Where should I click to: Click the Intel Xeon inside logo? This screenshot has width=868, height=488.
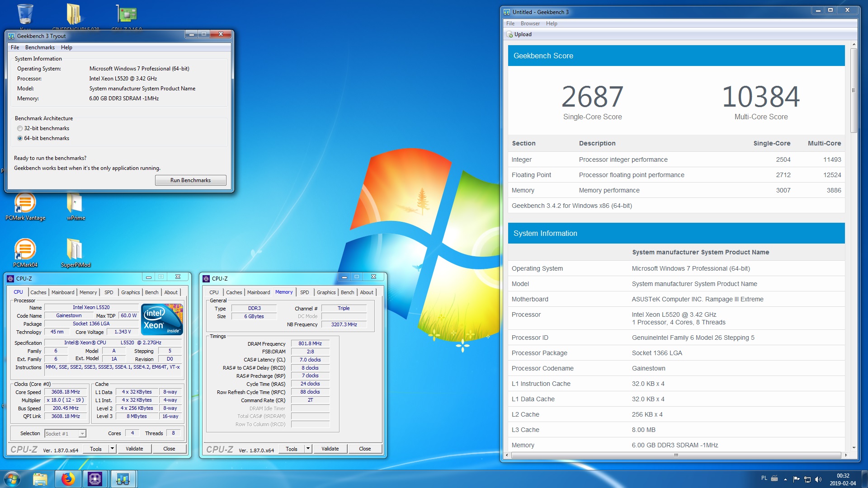click(162, 319)
